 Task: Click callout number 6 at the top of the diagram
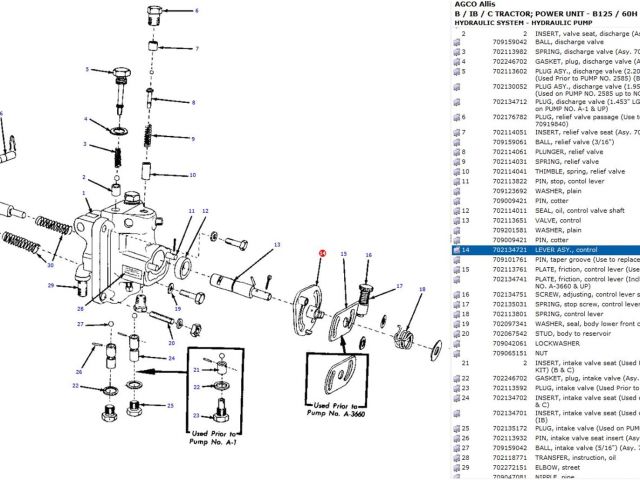coord(196,10)
